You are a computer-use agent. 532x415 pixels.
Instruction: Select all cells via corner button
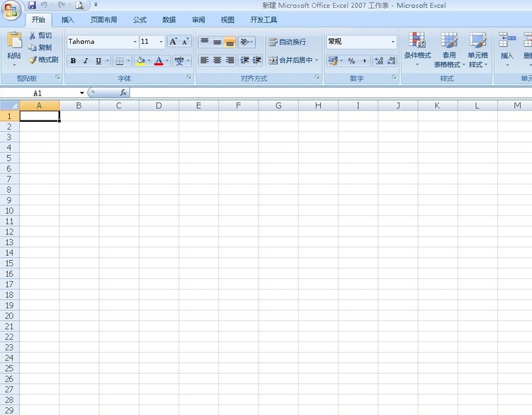pyautogui.click(x=9, y=106)
